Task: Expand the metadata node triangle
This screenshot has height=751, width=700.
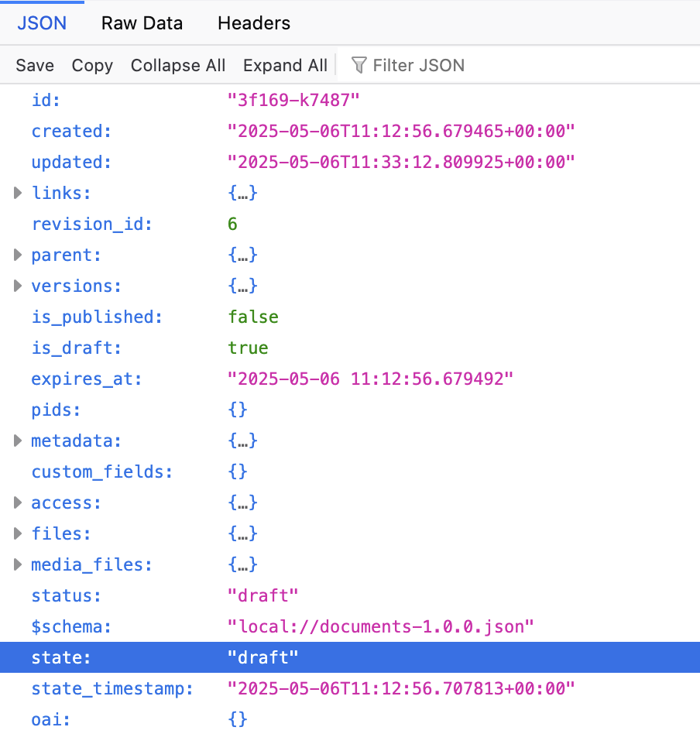Action: pyautogui.click(x=18, y=441)
